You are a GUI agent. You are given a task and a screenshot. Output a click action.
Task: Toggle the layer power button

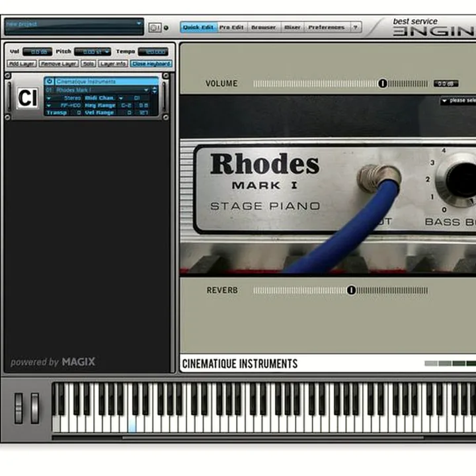[x=49, y=81]
